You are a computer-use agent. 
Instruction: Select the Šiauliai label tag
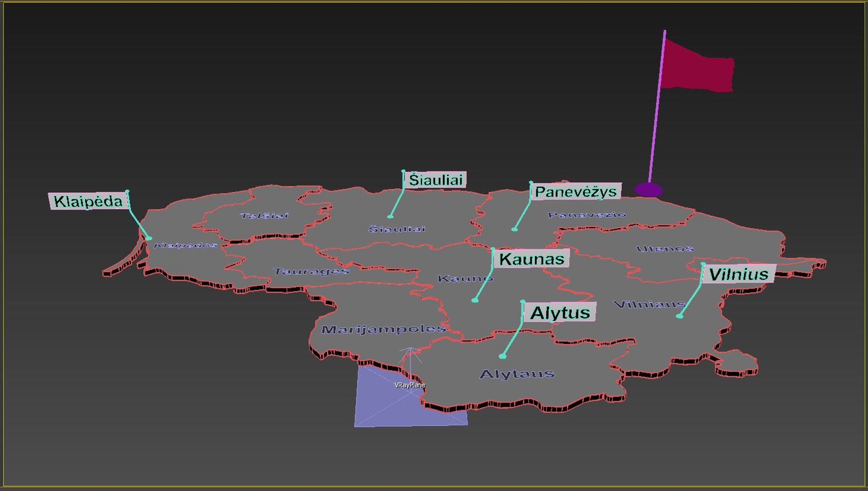pos(435,180)
